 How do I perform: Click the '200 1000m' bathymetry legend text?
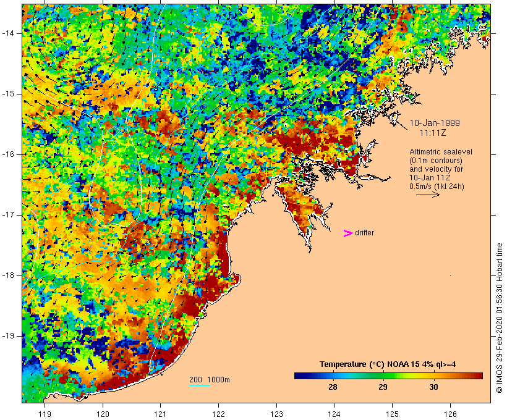210,380
